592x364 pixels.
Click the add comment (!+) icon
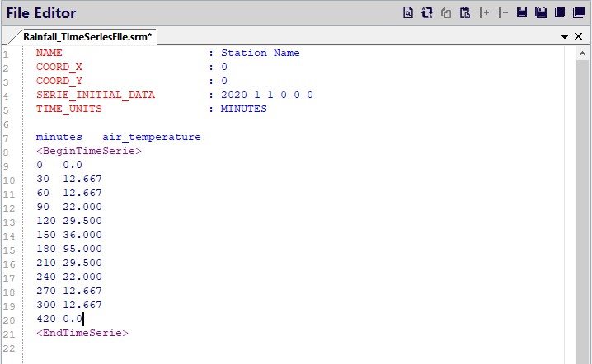tap(484, 13)
